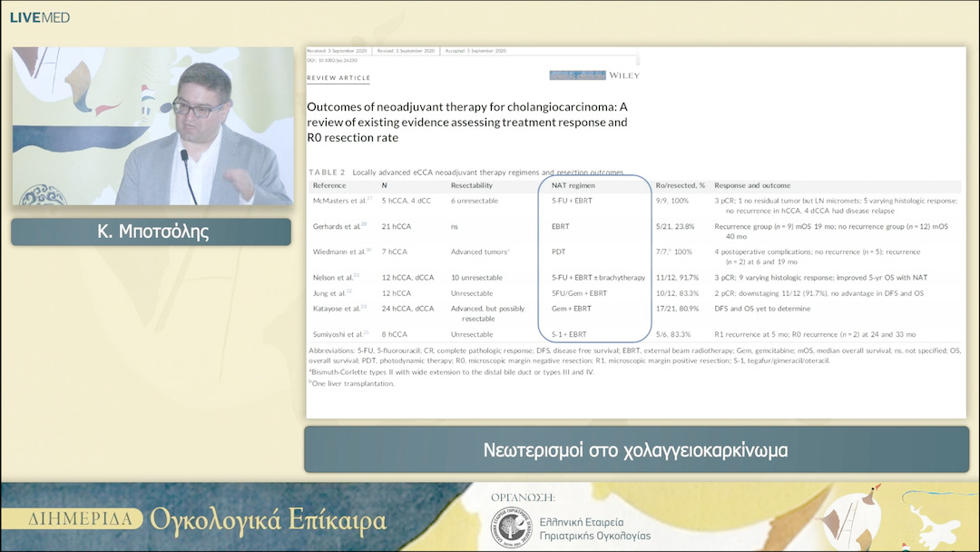980x552 pixels.
Task: Click the '24 hCCA, dCCA' cell
Action: coord(407,309)
